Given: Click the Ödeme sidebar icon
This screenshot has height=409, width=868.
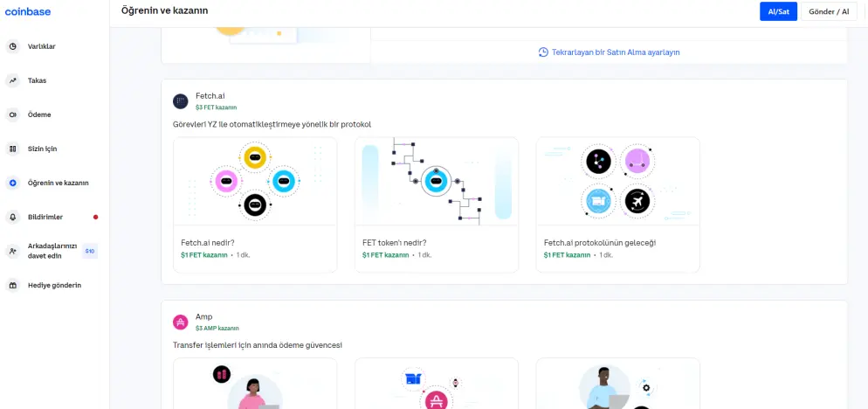Looking at the screenshot, I should coord(12,114).
